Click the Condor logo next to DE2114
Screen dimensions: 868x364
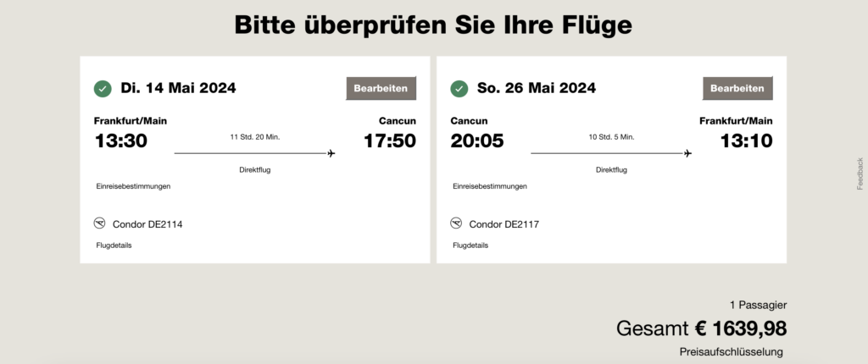point(100,224)
